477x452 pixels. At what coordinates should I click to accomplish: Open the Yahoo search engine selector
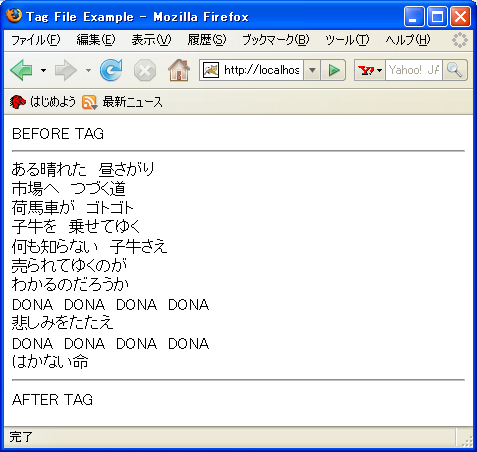pos(370,70)
